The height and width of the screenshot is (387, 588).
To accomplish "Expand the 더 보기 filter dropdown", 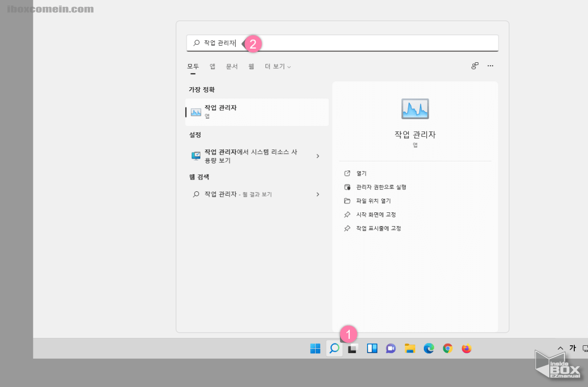I will tap(277, 66).
